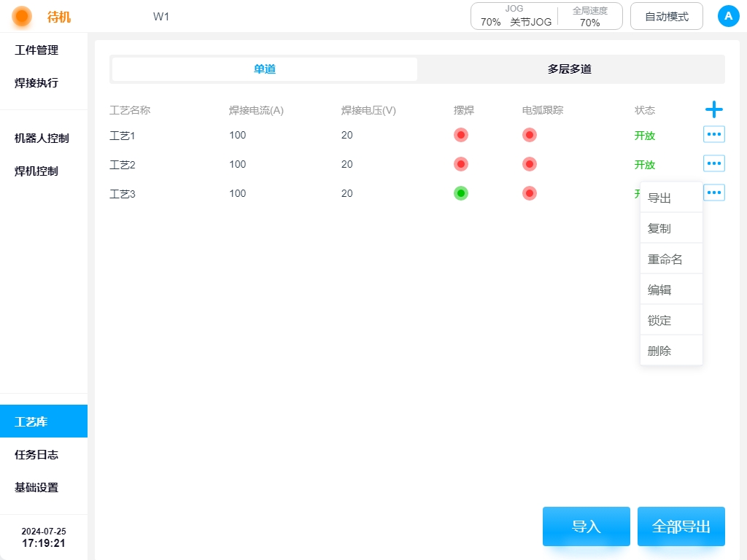Click the blue plus icon to add process

713,110
